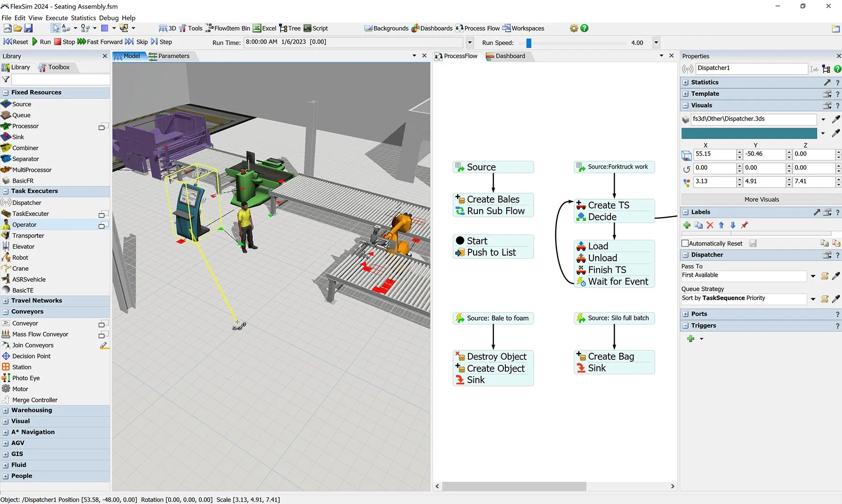842x504 pixels.
Task: Select the Transporter in the Library
Action: point(27,236)
